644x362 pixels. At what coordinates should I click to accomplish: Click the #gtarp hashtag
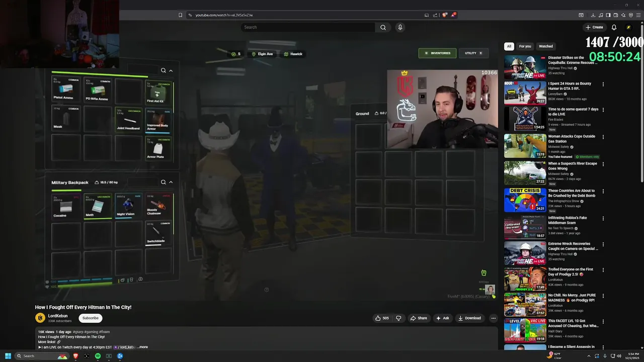coord(78,332)
